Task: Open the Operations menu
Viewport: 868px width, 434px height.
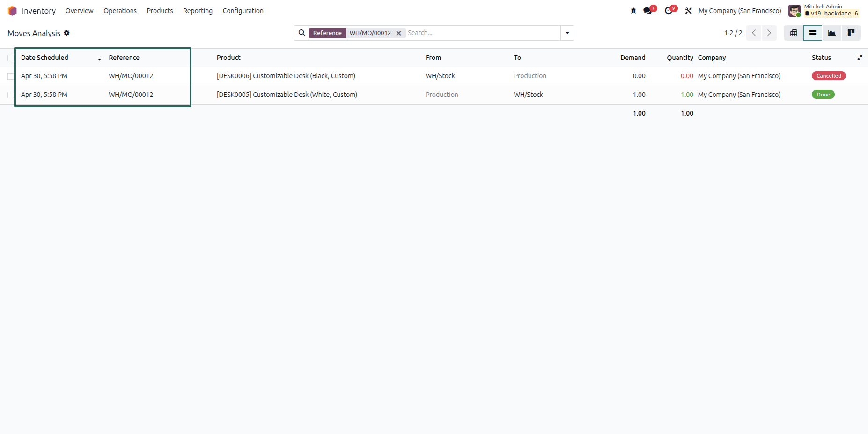Action: click(x=120, y=11)
